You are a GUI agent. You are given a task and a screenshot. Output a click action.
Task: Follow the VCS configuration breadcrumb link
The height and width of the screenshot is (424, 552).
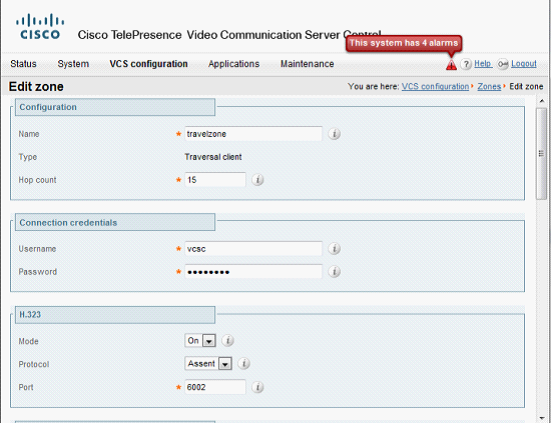[435, 86]
